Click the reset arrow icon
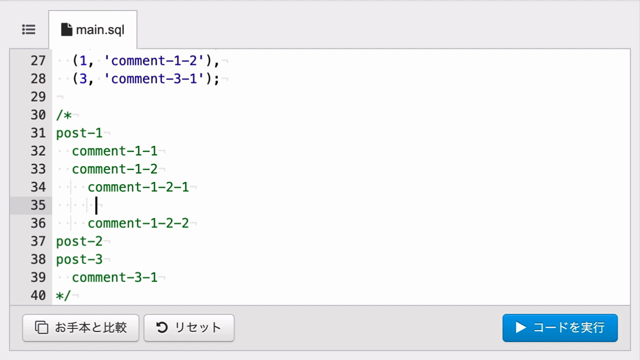This screenshot has height=360, width=640. point(162,327)
